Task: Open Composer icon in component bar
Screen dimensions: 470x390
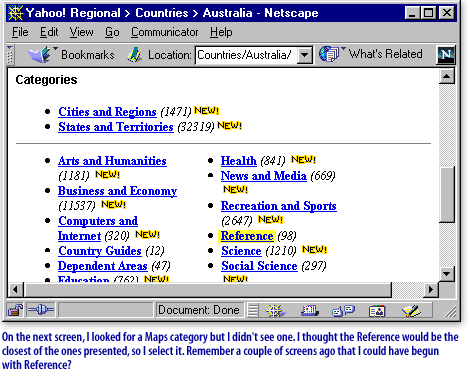Action: pos(411,311)
